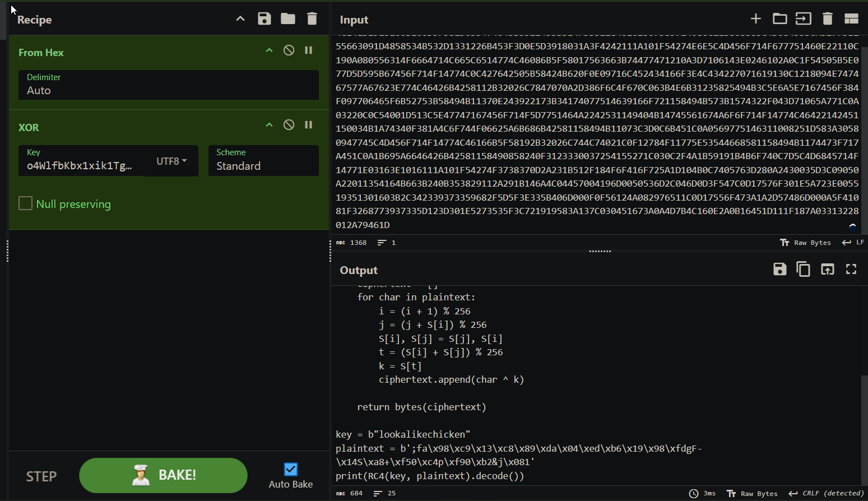Click the STEP button
868x501 pixels.
pyautogui.click(x=41, y=476)
